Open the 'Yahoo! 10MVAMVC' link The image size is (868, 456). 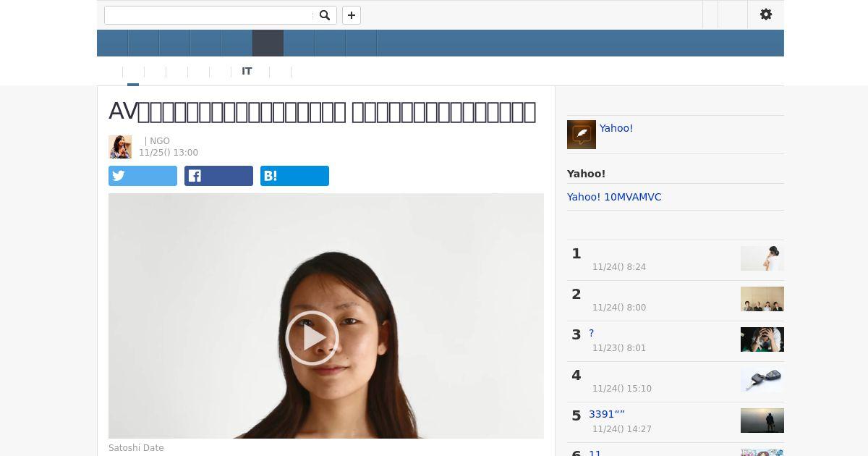coord(614,197)
